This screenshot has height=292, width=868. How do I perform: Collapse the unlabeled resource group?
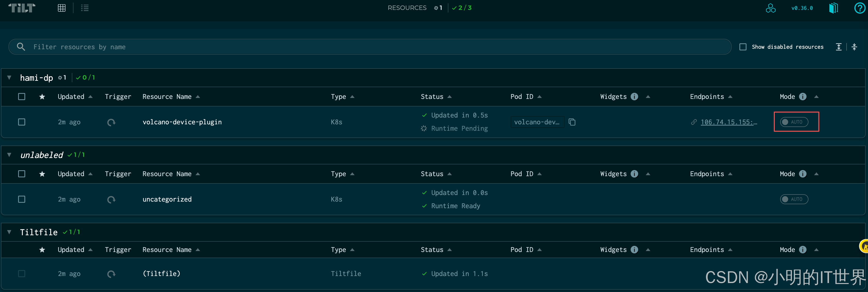9,154
